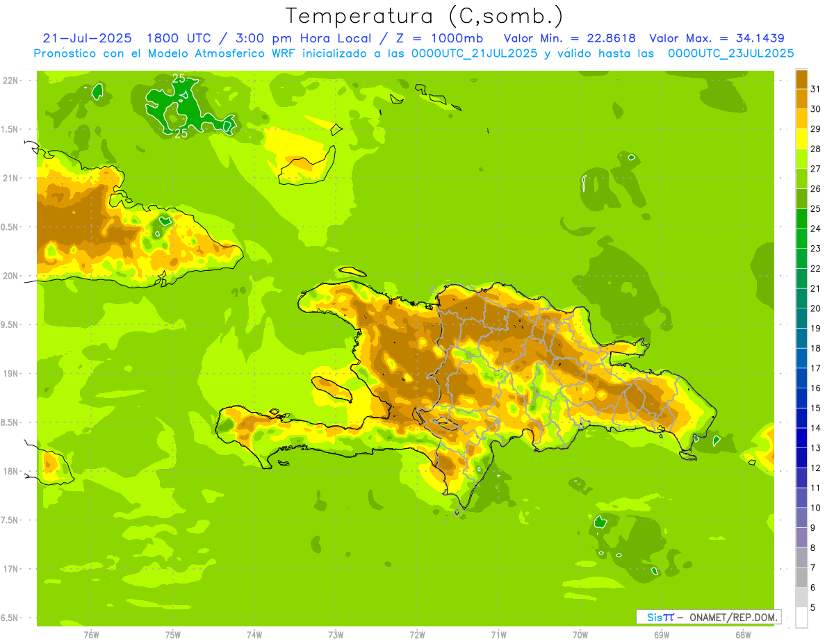The height and width of the screenshot is (644, 834).
Task: Click the 0000UTC_23JUL2025 valid-until text
Action: (x=730, y=53)
